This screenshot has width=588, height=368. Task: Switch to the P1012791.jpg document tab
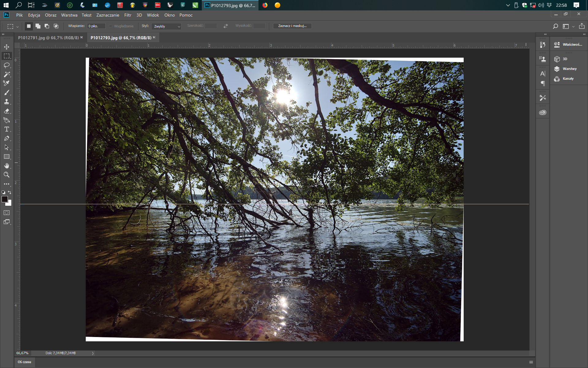48,38
